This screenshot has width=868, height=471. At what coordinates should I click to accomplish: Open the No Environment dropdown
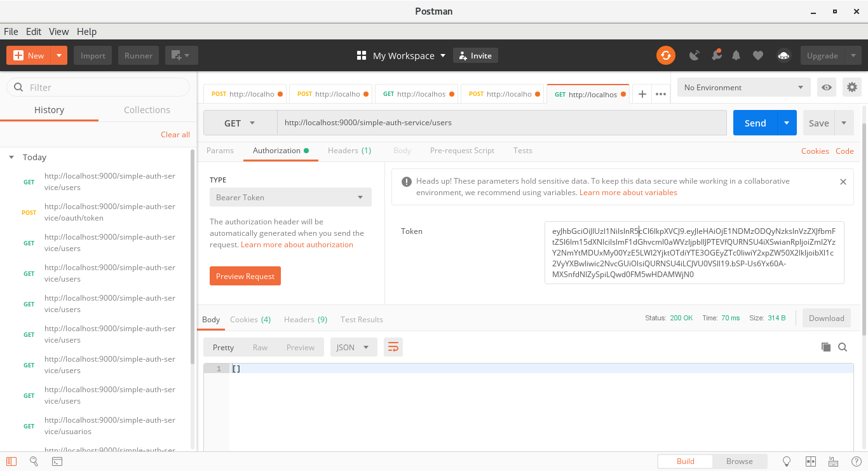tap(743, 87)
